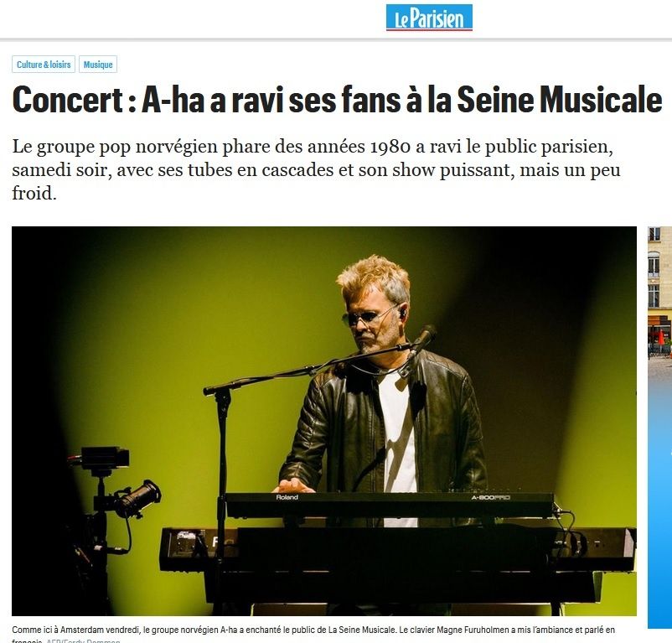Click the word "Concert" in the headline

[x=68, y=100]
